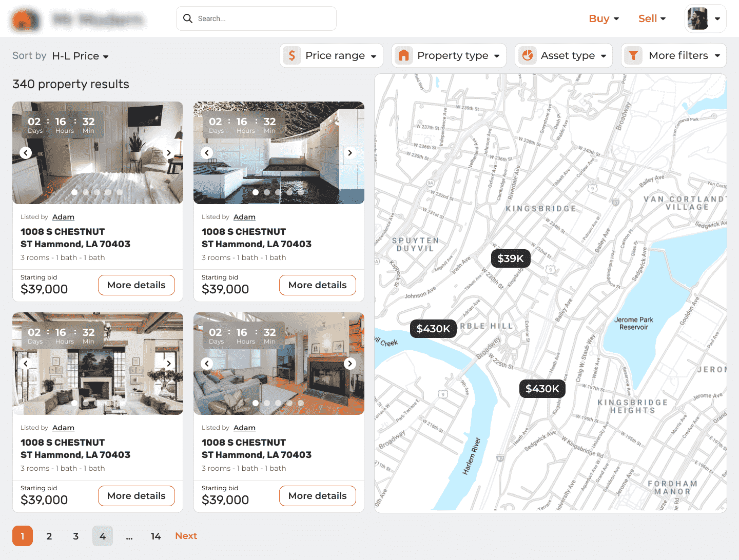Click the $430K price marker on the map

[433, 328]
